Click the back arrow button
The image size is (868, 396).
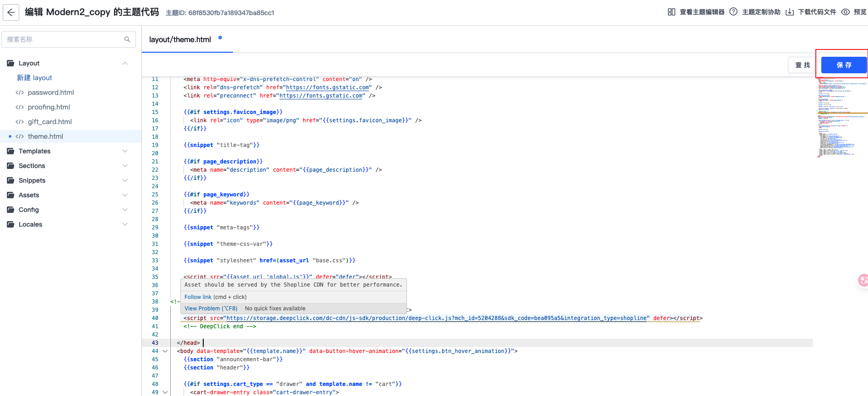pyautogui.click(x=11, y=12)
